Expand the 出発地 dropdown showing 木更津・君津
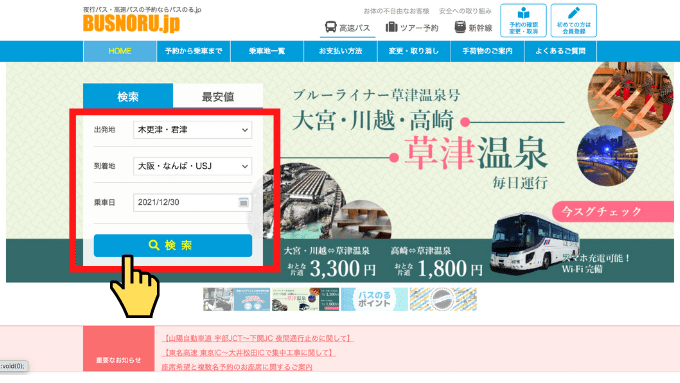The image size is (680, 383). [x=193, y=130]
